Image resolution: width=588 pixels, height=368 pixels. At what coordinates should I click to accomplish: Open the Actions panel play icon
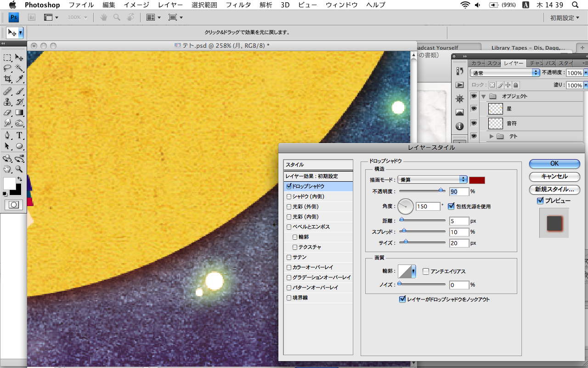pyautogui.click(x=459, y=85)
